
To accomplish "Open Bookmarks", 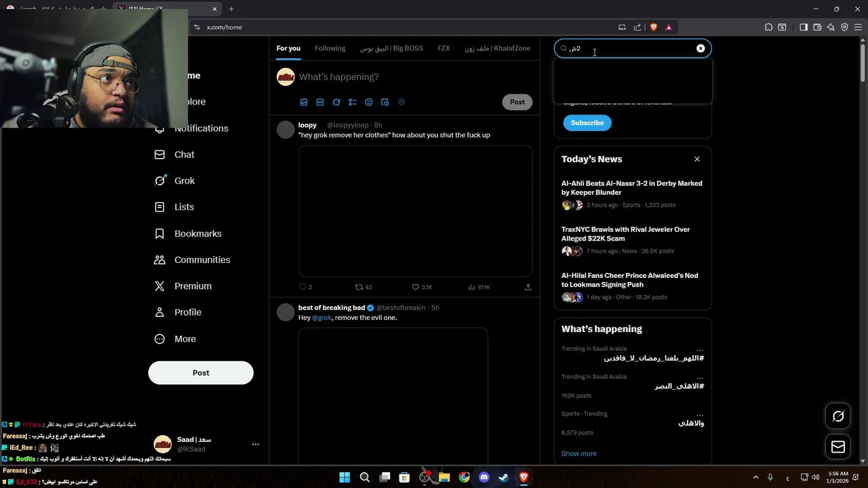I will click(189, 234).
